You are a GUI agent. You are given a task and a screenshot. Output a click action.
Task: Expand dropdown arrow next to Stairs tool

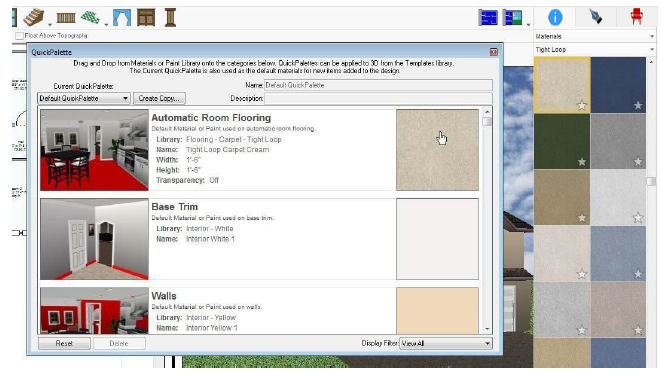(50, 25)
